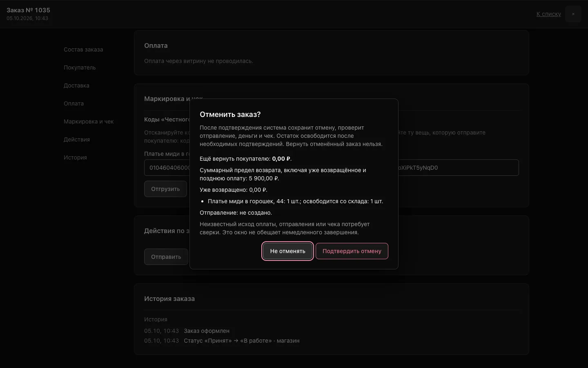Image resolution: width=588 pixels, height=368 pixels.
Task: Click the 'Отгрузить' button
Action: (x=165, y=189)
